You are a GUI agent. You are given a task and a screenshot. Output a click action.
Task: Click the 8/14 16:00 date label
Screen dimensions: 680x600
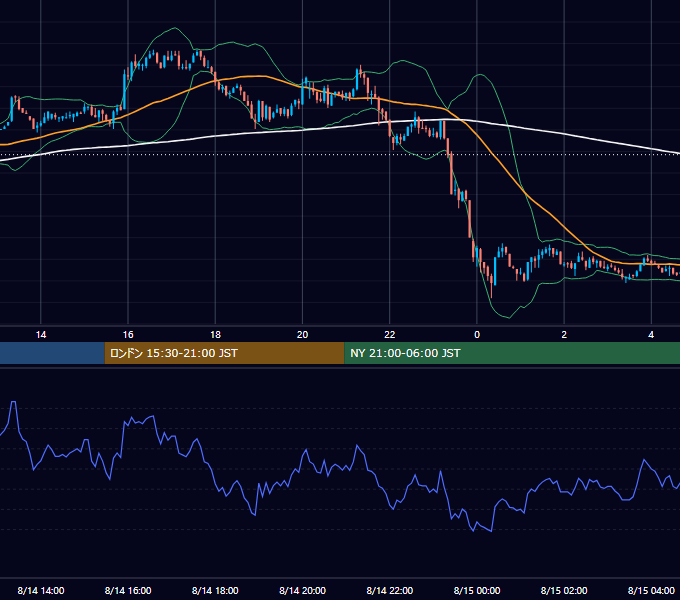(x=128, y=590)
